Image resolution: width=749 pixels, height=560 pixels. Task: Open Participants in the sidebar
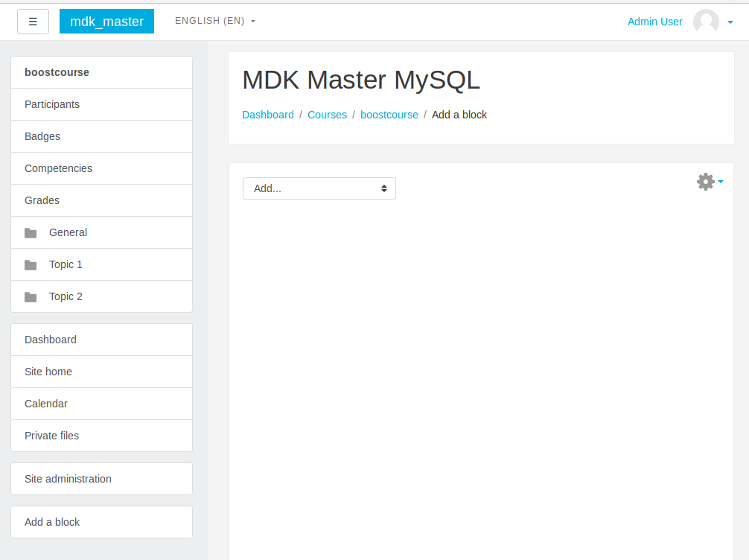coord(102,104)
